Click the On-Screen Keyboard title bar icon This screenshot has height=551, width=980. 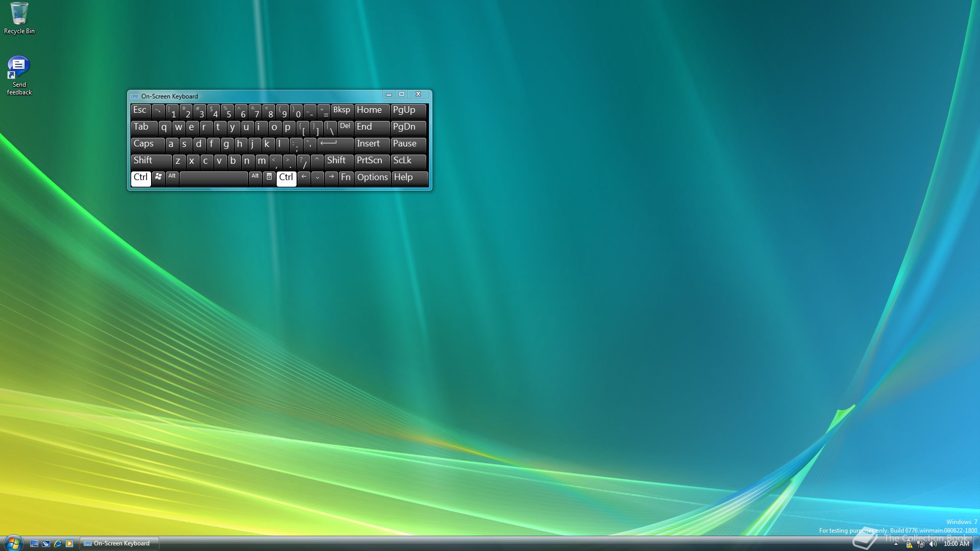(135, 96)
